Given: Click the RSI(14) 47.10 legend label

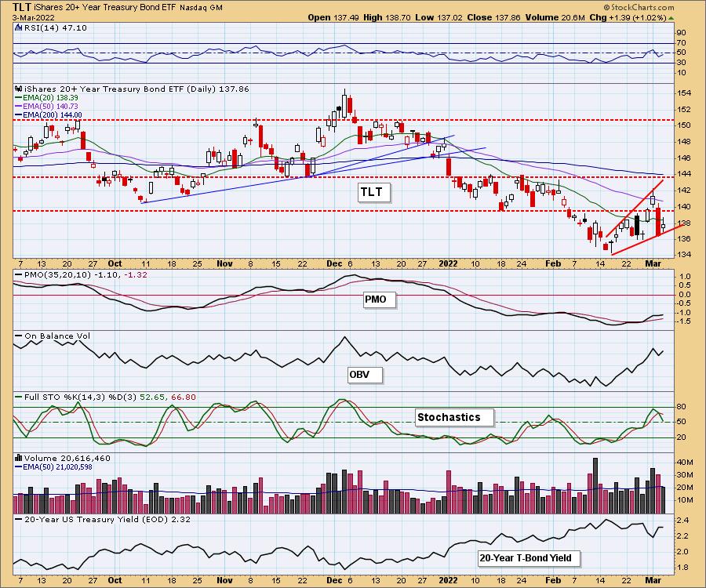Looking at the screenshot, I should [x=54, y=28].
